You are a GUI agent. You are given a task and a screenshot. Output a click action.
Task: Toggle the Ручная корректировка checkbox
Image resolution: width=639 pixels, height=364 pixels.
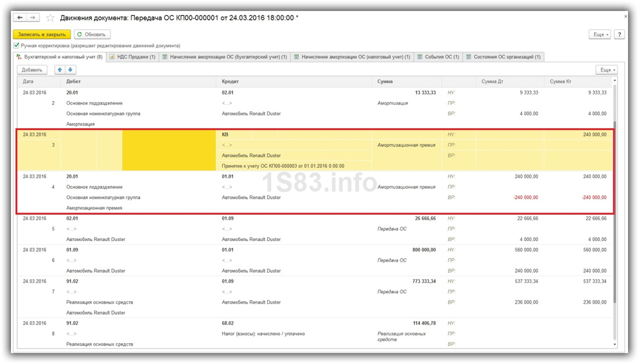(x=16, y=46)
